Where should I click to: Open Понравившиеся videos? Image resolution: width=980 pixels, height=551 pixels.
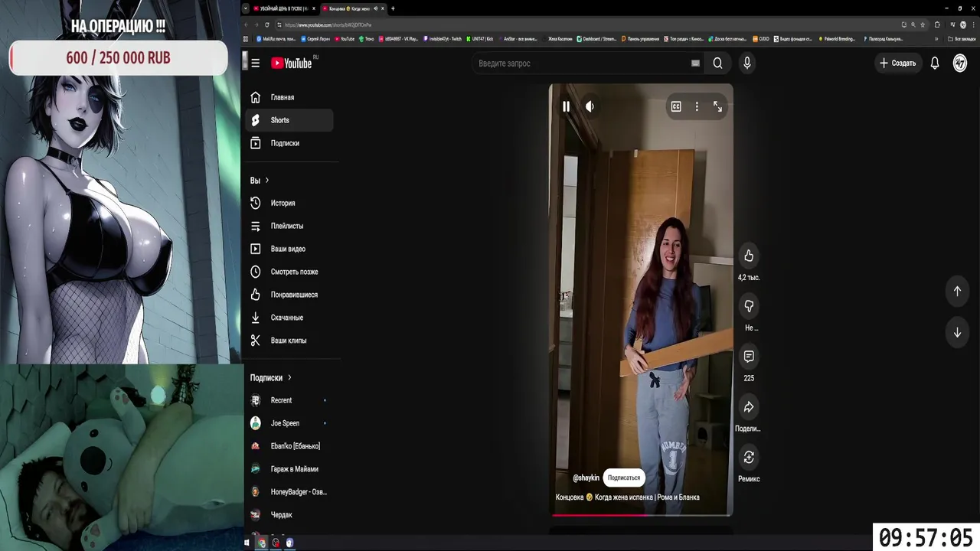291,295
